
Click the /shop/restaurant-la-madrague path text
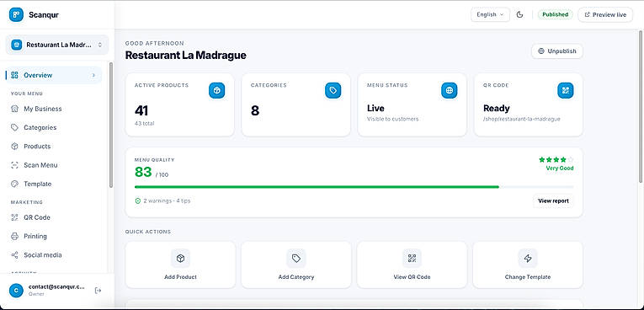[522, 120]
